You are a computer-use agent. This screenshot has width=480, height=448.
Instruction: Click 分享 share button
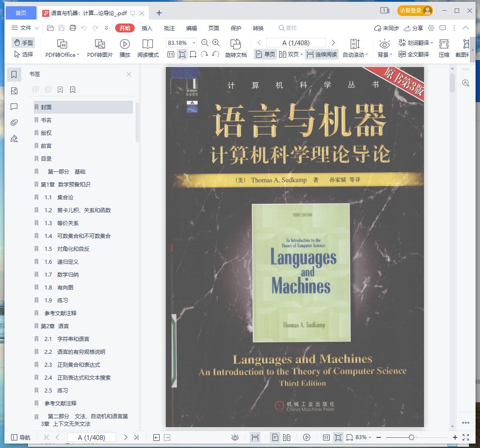413,28
